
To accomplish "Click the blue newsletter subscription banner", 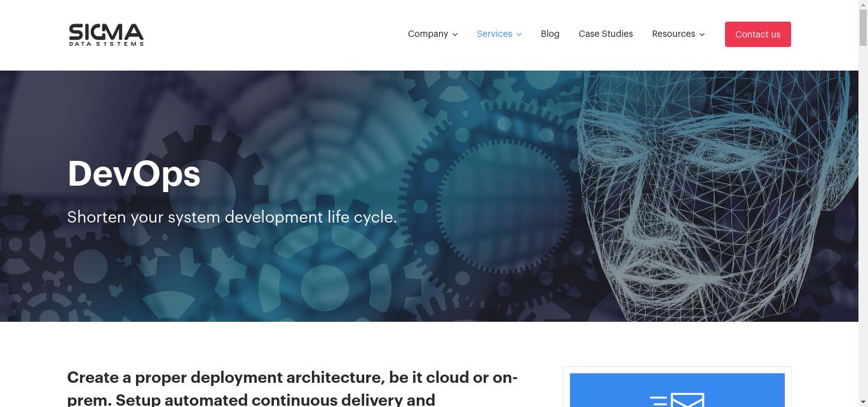I will [x=677, y=389].
